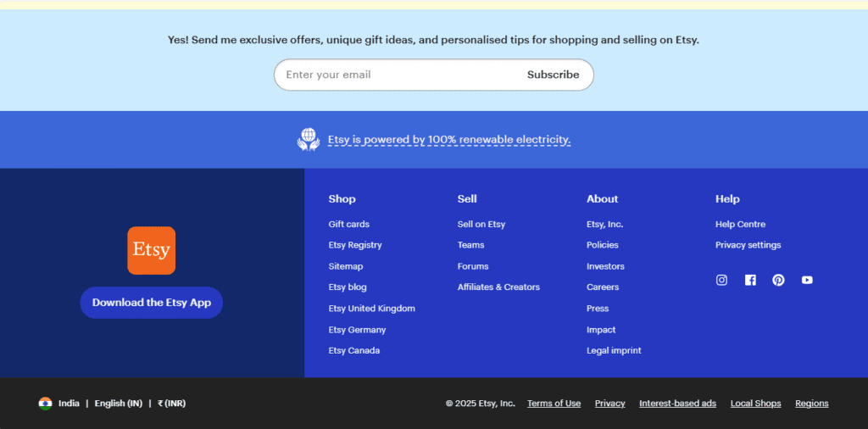This screenshot has height=429, width=868.
Task: Open the Local Shops link
Action: pyautogui.click(x=755, y=404)
